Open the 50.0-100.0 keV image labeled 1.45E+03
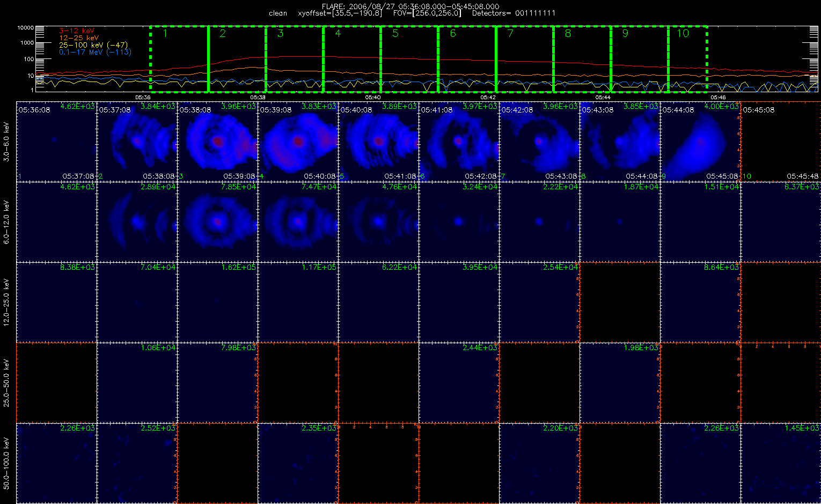 click(x=781, y=463)
